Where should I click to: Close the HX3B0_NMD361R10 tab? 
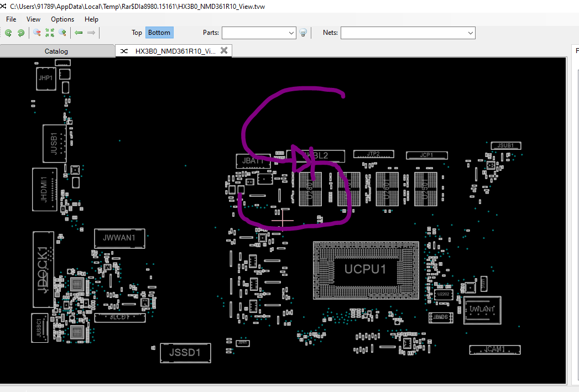pos(224,50)
